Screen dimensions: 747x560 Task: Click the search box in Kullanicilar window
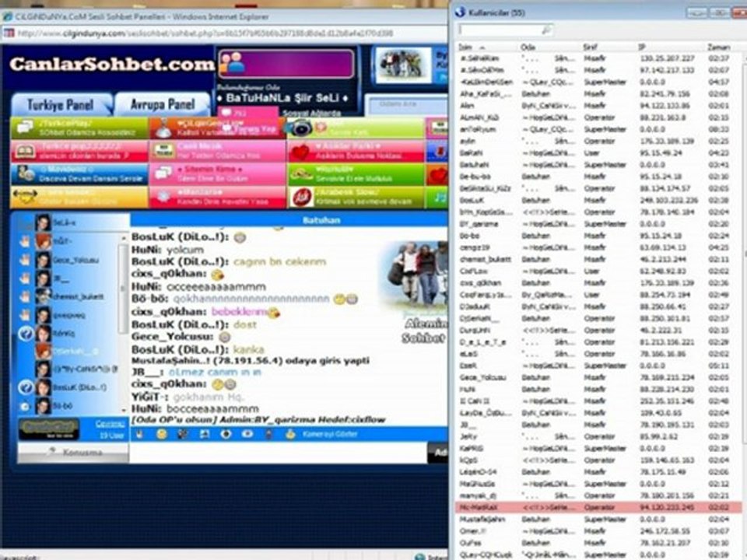tap(505, 30)
